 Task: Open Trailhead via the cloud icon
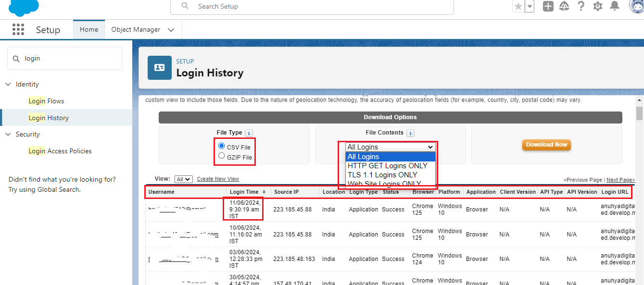click(x=564, y=6)
